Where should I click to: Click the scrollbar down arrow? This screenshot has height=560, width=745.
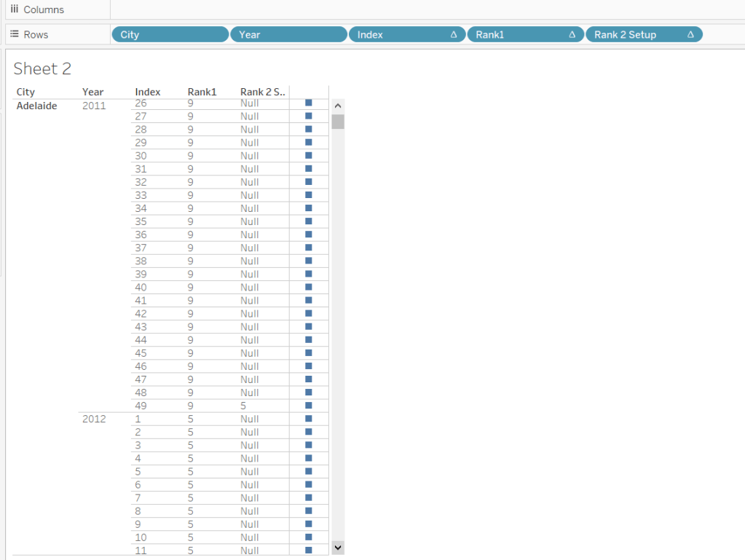(337, 546)
